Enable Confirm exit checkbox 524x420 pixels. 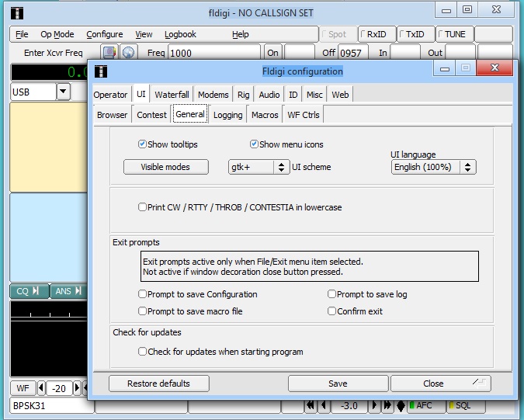pos(332,311)
